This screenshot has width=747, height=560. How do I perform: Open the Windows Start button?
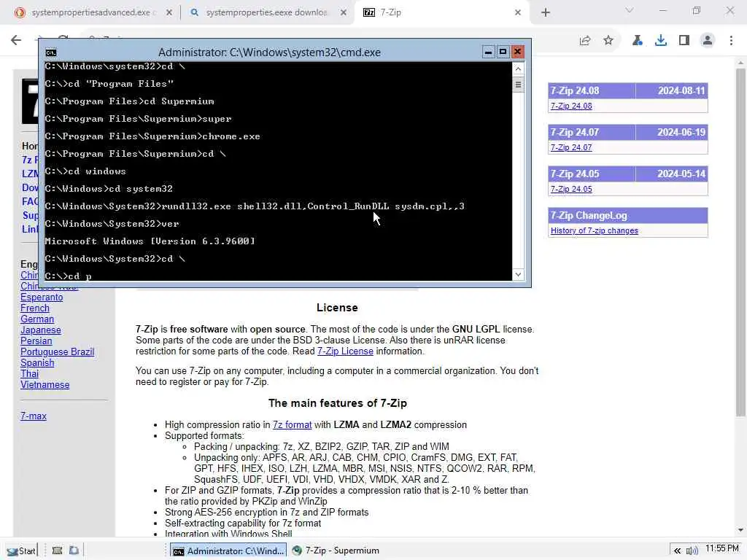click(21, 551)
